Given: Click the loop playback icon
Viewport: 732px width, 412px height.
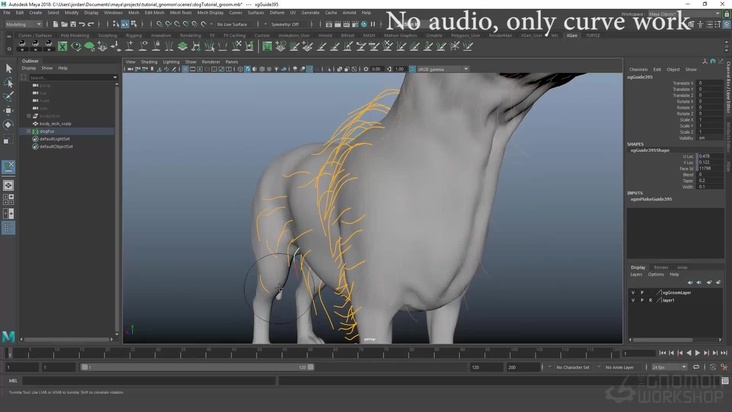Looking at the screenshot, I should pyautogui.click(x=696, y=367).
